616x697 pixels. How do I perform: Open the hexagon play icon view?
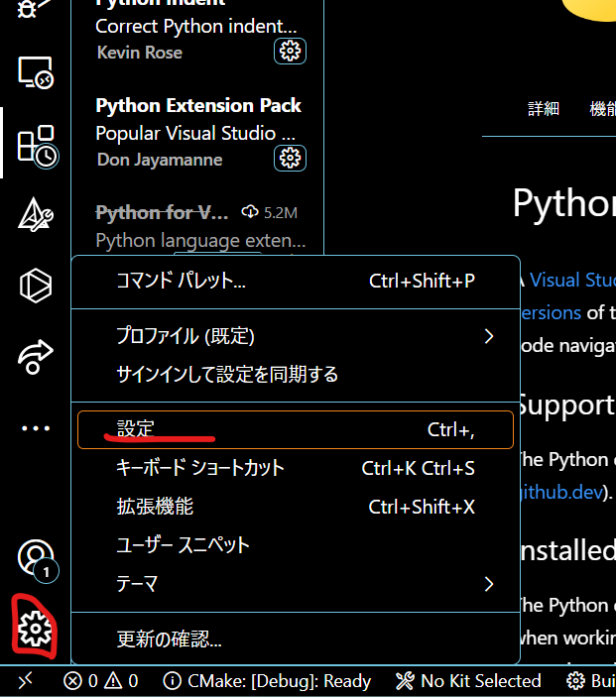click(x=36, y=286)
